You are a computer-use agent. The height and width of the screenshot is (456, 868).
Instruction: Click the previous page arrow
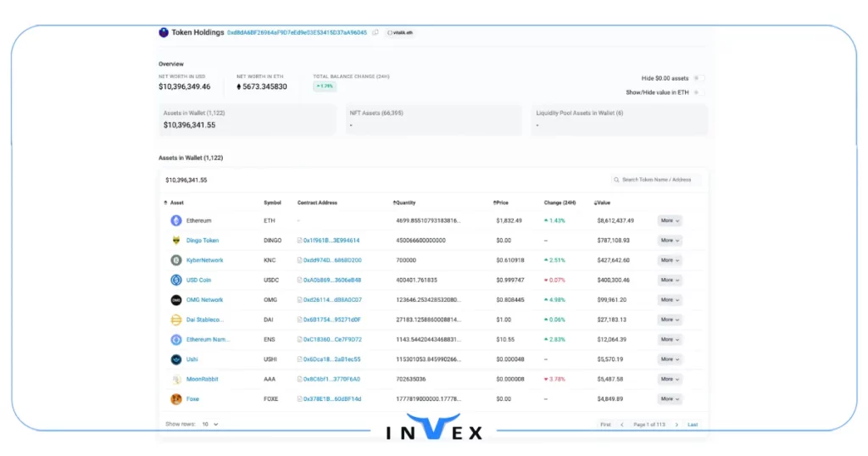[x=622, y=425]
